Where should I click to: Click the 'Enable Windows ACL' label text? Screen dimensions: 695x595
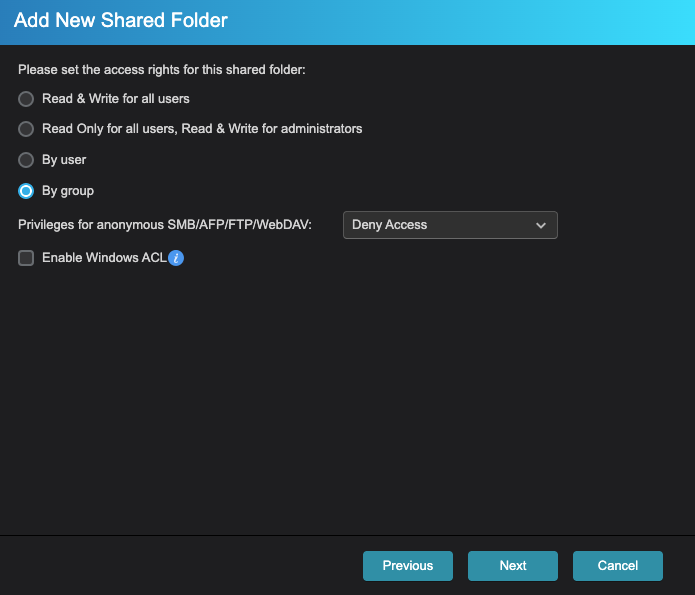tap(104, 258)
